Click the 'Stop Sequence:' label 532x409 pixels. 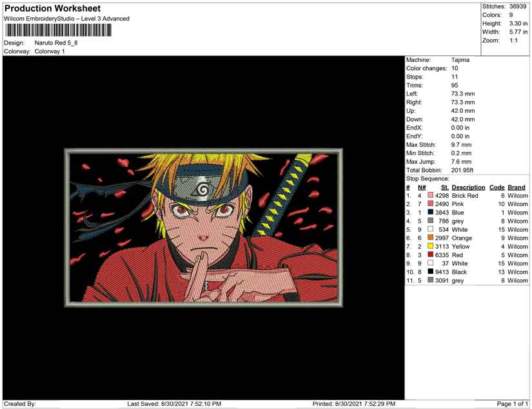(x=428, y=178)
